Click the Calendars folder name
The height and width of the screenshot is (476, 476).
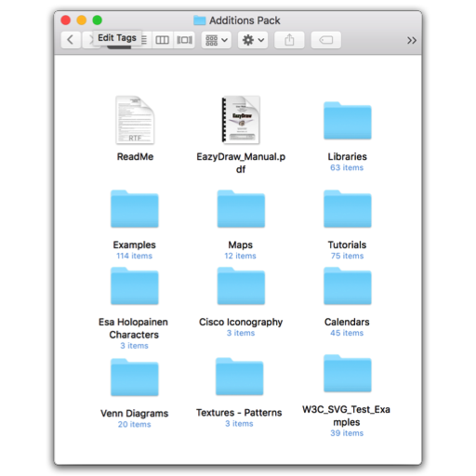tap(347, 322)
